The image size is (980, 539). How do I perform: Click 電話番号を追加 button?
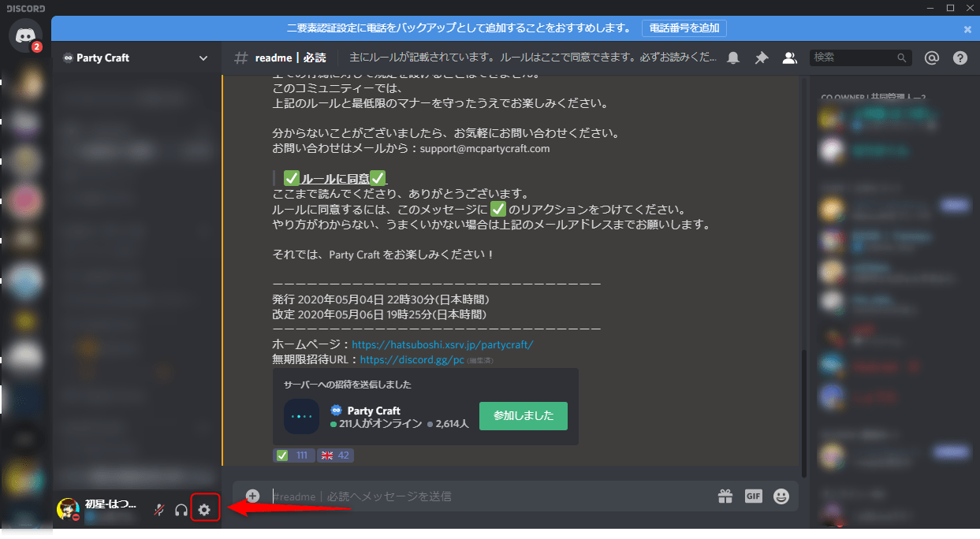[x=684, y=28]
